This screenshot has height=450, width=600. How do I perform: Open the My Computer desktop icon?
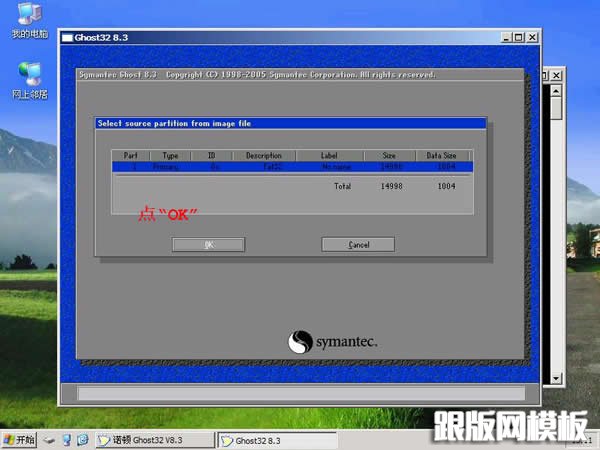[30, 21]
